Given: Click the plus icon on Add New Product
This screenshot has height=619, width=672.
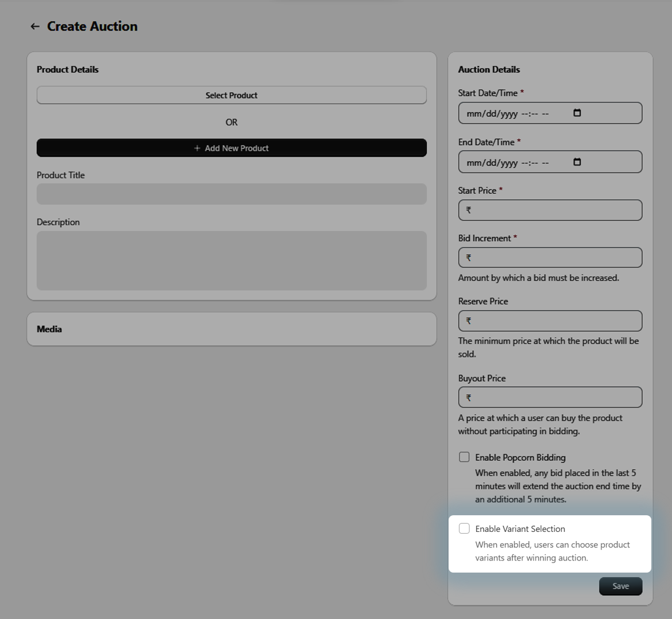Looking at the screenshot, I should click(197, 148).
